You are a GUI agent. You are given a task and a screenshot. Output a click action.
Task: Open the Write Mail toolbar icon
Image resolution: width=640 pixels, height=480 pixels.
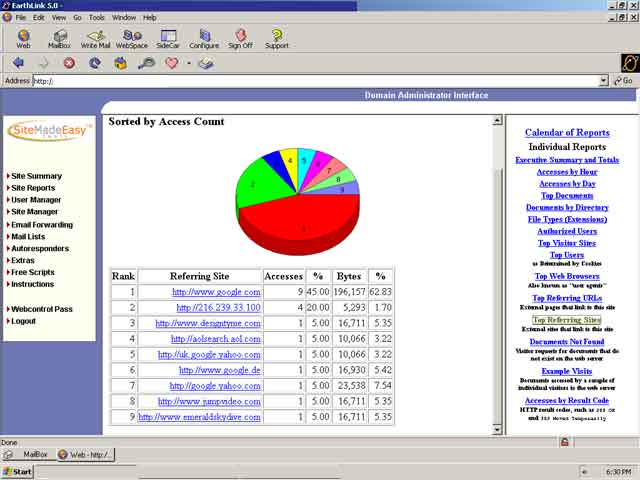96,38
